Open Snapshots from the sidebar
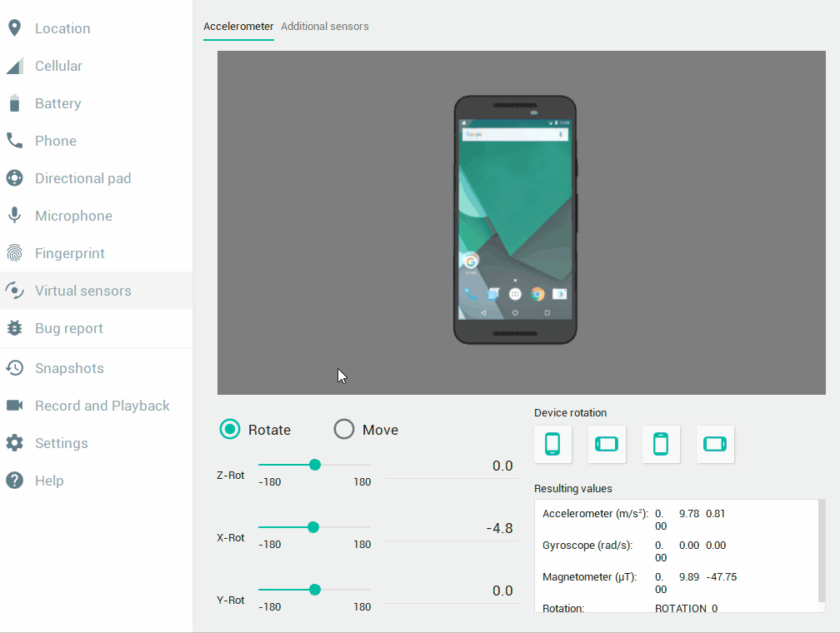 [x=69, y=368]
